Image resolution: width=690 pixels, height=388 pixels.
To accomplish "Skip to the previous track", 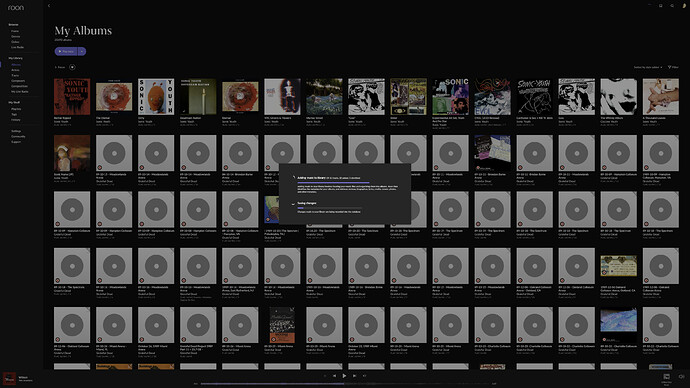I will (334, 376).
